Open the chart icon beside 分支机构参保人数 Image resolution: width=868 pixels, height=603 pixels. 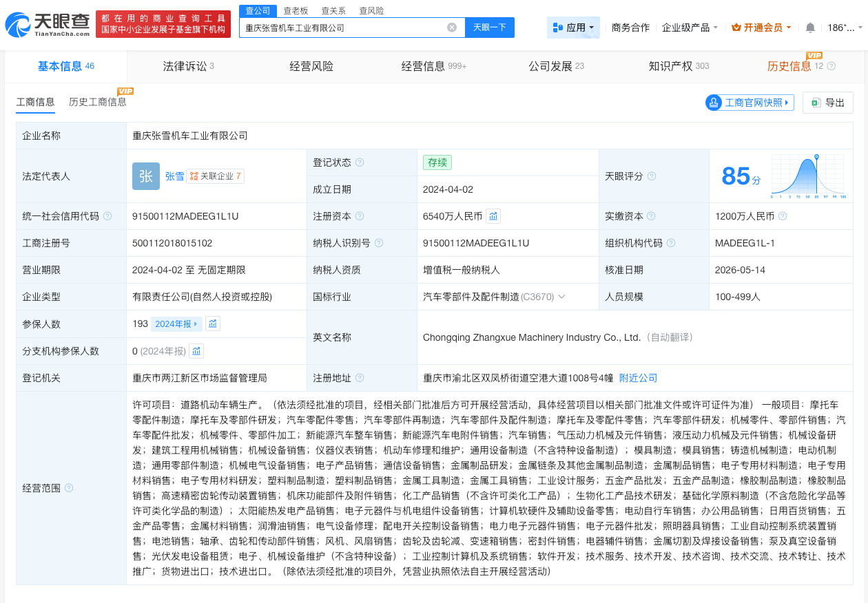(x=196, y=351)
